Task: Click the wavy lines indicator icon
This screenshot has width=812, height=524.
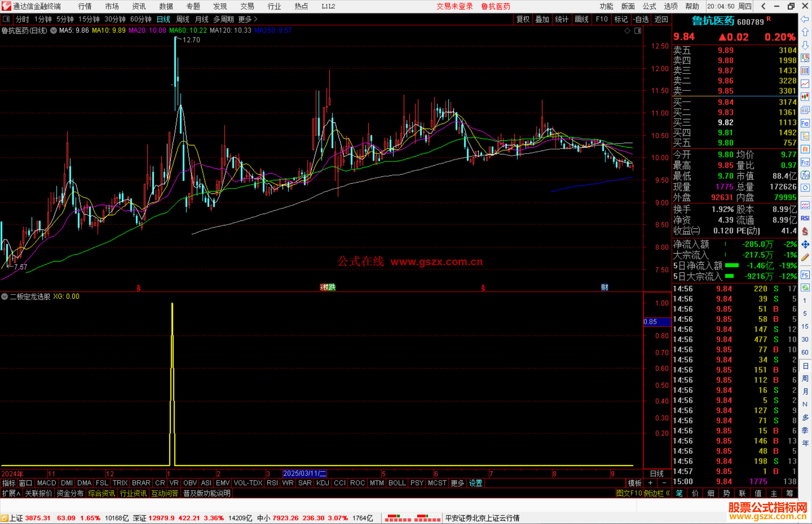Action: pos(805,205)
